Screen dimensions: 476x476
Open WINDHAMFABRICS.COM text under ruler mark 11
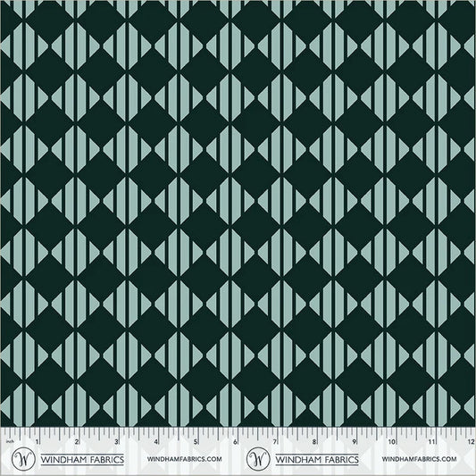[x=419, y=459]
